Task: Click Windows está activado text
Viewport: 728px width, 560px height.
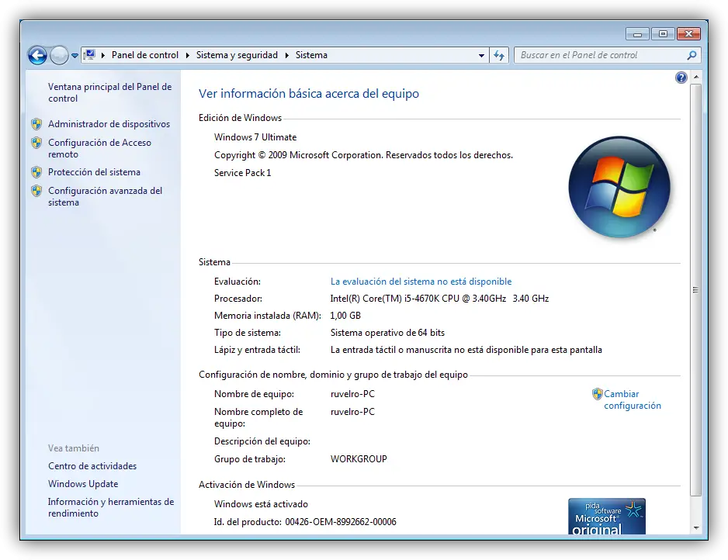Action: pyautogui.click(x=261, y=504)
